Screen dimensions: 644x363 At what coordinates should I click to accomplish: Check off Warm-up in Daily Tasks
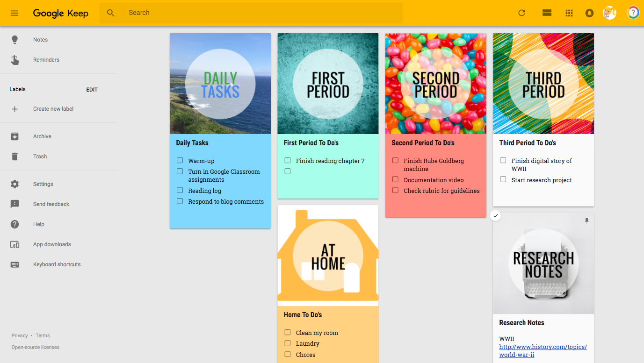180,160
